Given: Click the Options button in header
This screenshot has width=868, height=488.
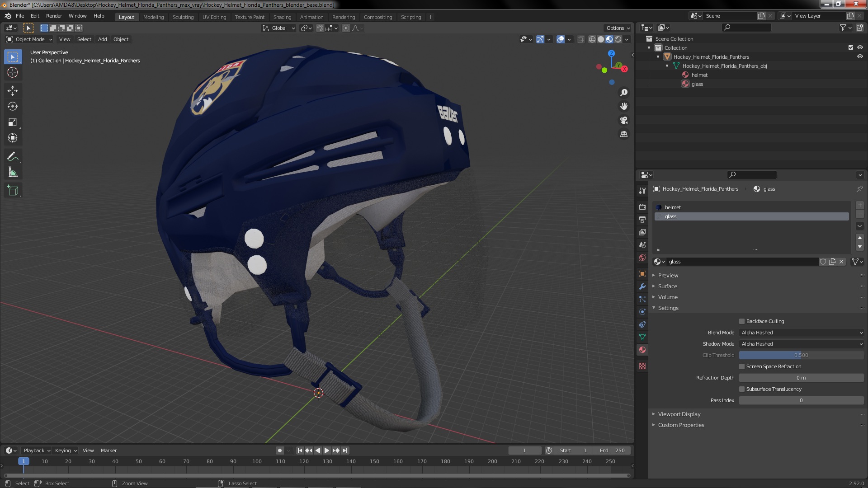Looking at the screenshot, I should point(618,28).
